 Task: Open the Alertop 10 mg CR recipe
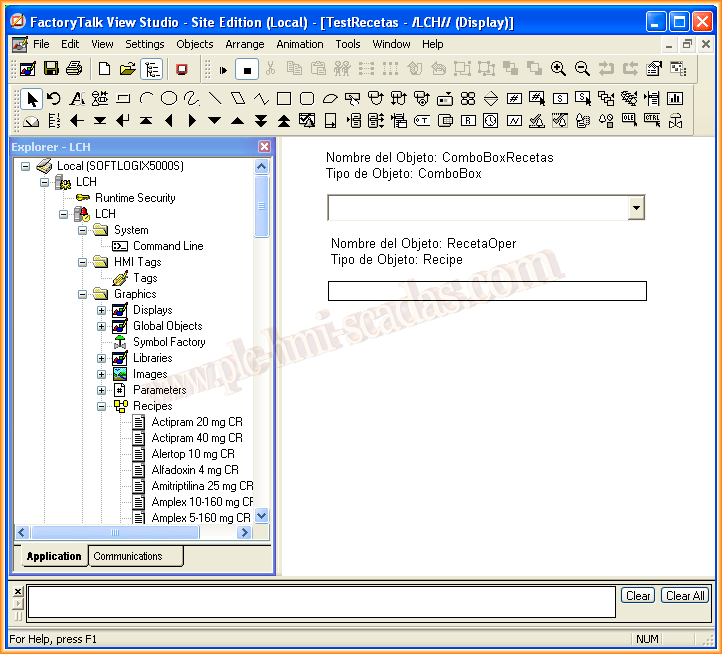point(192,454)
